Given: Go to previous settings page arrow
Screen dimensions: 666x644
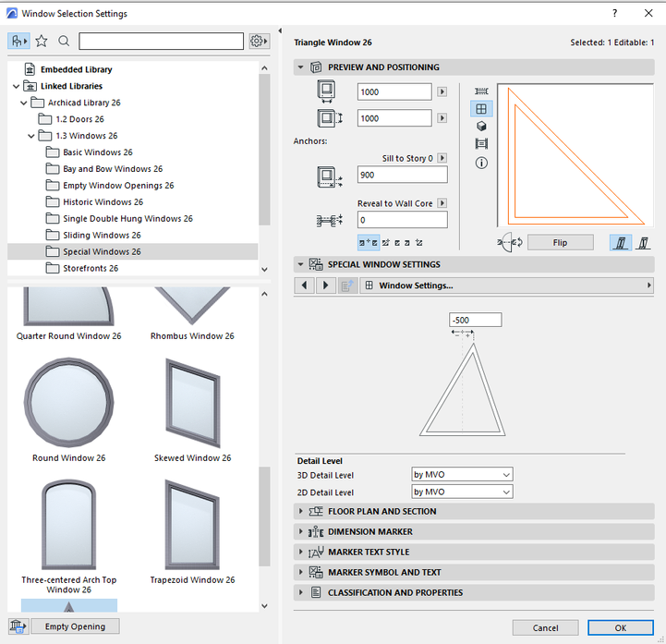Looking at the screenshot, I should coord(304,286).
